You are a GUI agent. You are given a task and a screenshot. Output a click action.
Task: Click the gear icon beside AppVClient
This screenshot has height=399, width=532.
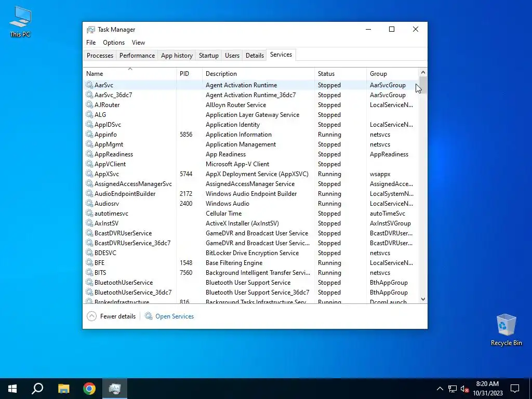click(89, 164)
